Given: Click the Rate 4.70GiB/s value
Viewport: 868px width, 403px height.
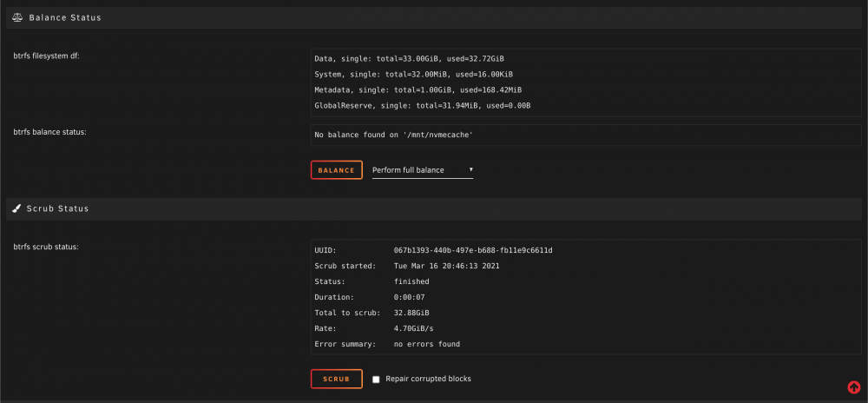Looking at the screenshot, I should [x=413, y=328].
